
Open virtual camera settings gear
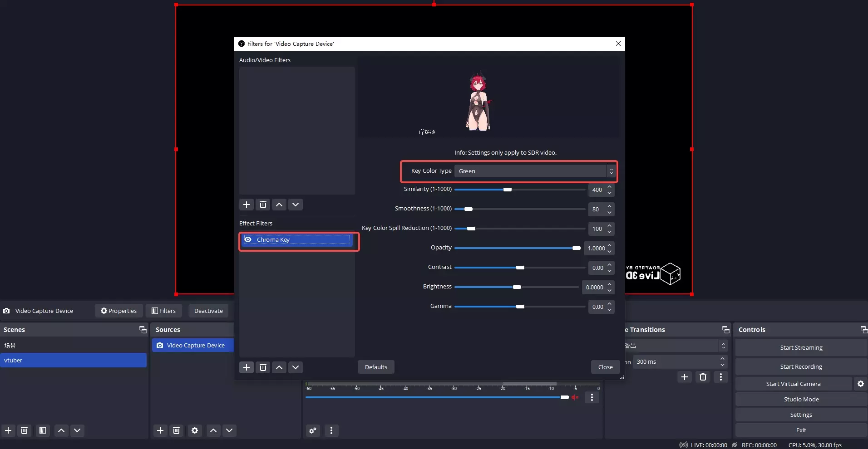860,384
